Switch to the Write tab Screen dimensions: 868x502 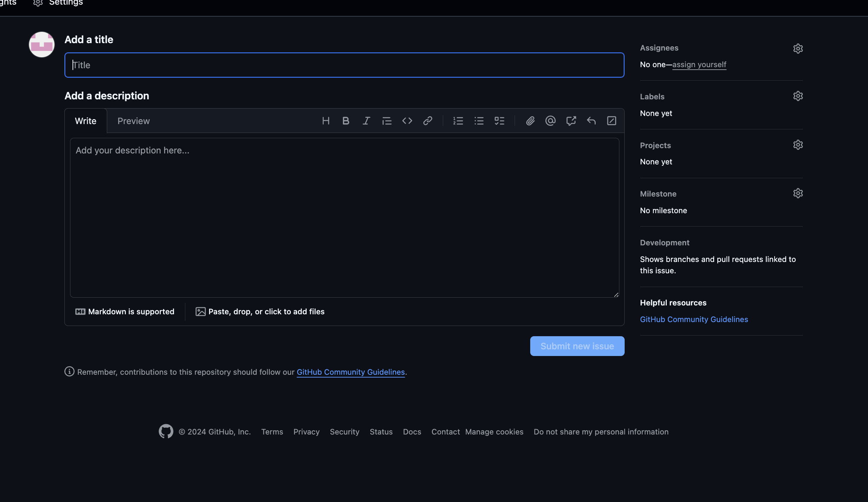[x=86, y=121]
